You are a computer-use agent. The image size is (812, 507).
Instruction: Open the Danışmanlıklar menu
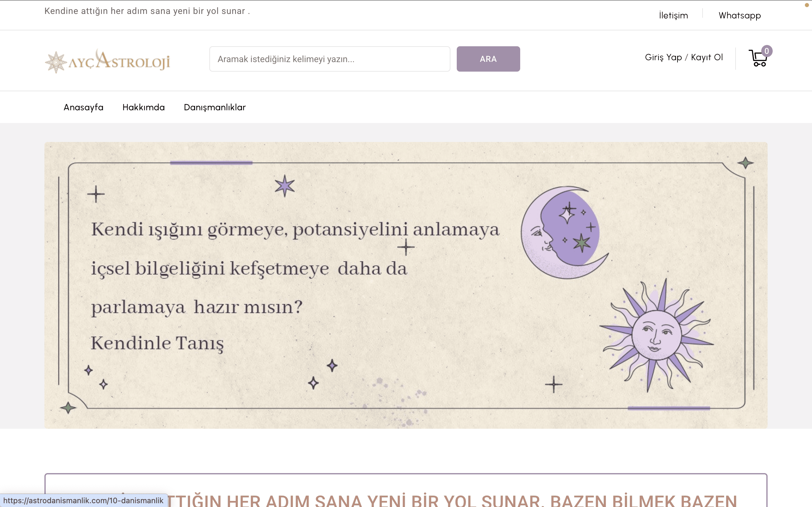tap(214, 107)
